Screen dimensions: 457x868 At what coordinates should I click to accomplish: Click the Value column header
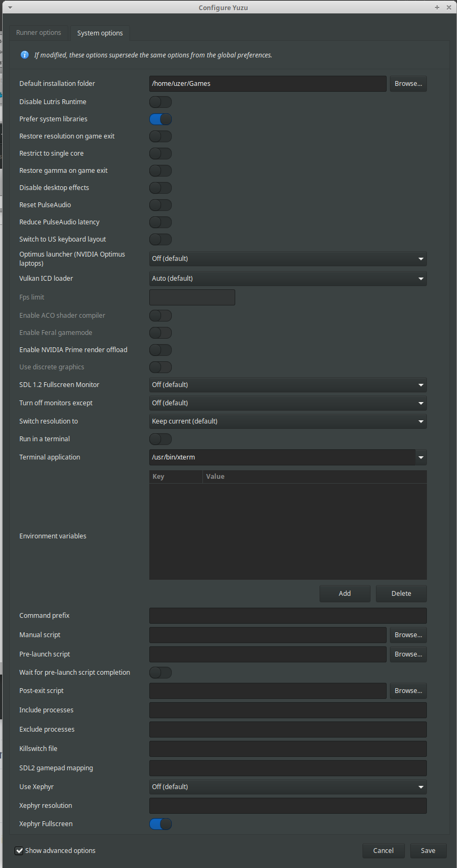(x=315, y=477)
